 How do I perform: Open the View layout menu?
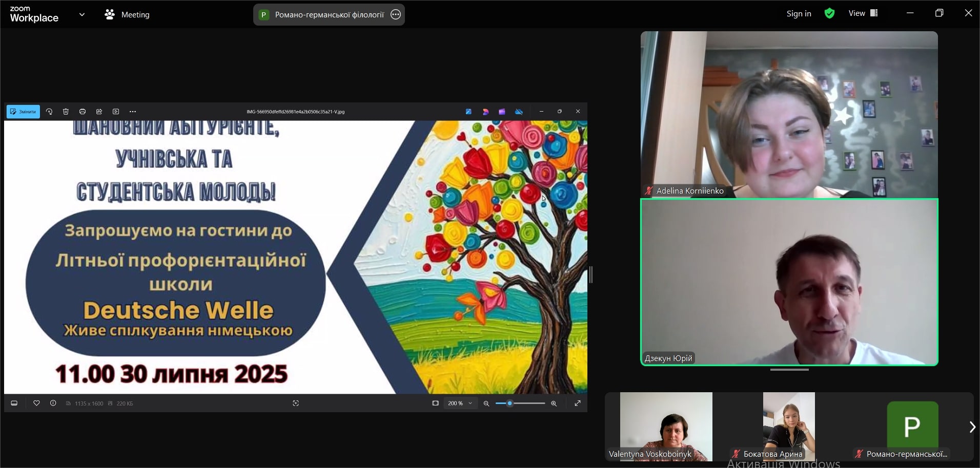click(863, 13)
